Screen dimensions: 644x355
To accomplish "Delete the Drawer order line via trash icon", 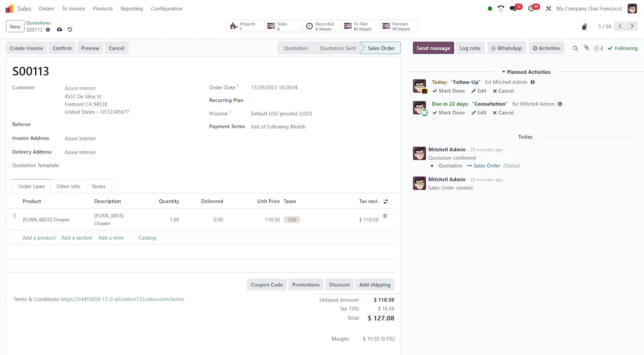I will click(385, 216).
